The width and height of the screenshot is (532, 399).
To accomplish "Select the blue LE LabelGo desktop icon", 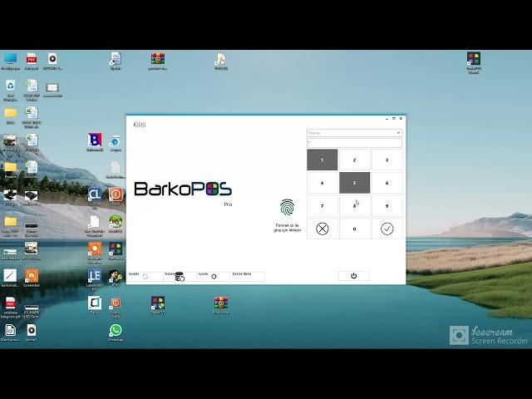I will click(x=95, y=279).
